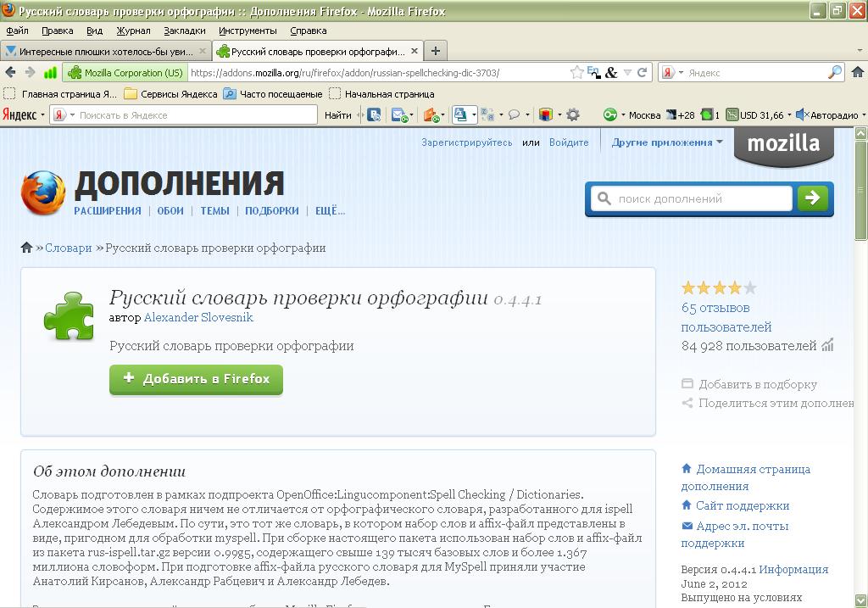The image size is (868, 608).
Task: Click the ampersand icon in the address bar
Action: coord(611,73)
